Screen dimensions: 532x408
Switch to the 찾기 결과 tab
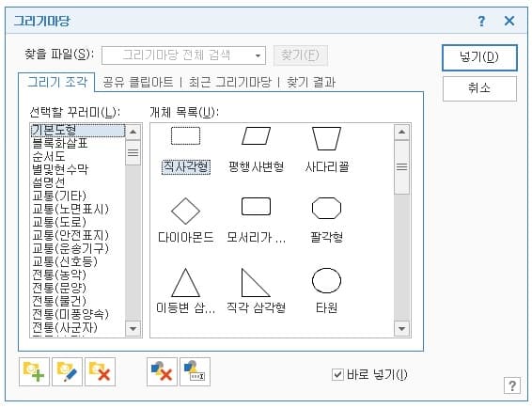311,82
